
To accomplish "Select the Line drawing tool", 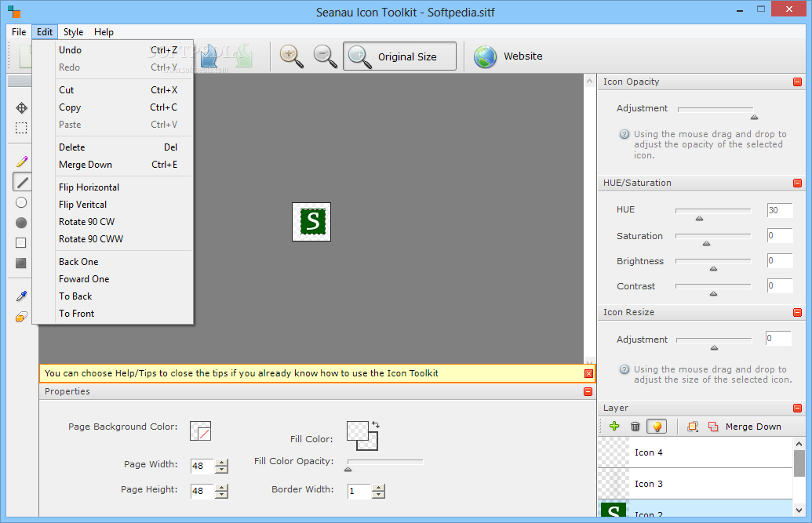I will [x=22, y=182].
